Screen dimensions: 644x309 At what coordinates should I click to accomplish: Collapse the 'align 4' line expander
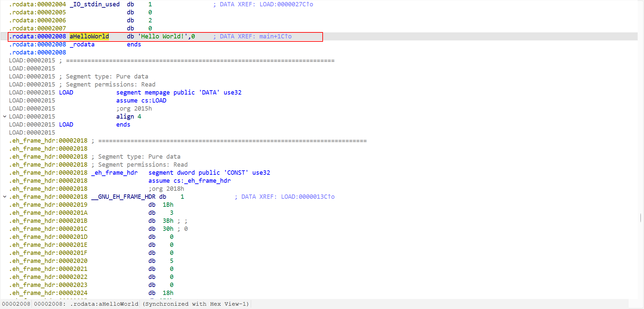tap(5, 117)
